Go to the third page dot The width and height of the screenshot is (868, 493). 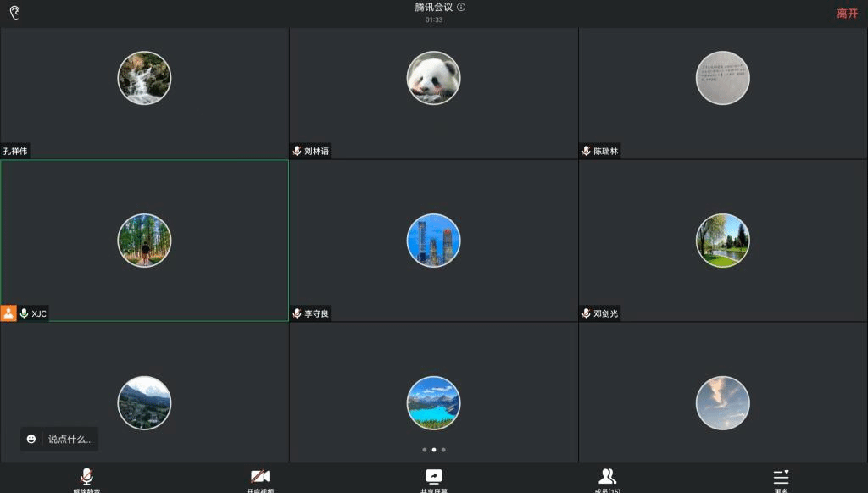pyautogui.click(x=443, y=450)
